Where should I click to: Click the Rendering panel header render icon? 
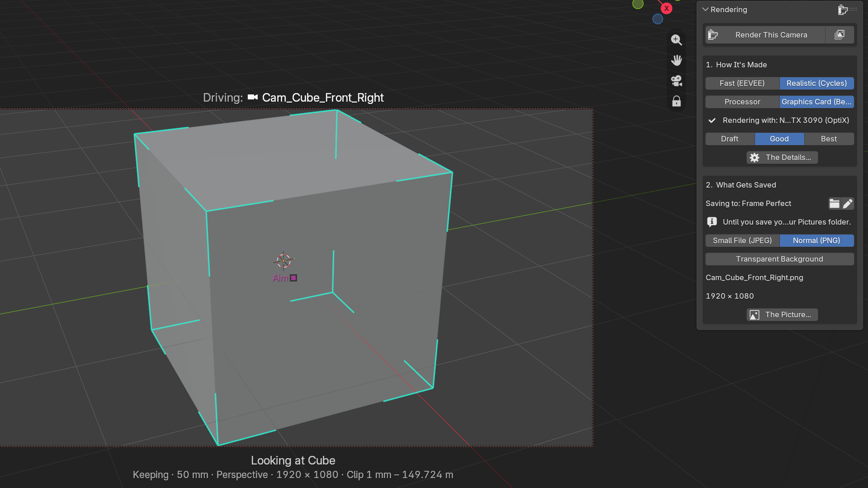(x=842, y=9)
